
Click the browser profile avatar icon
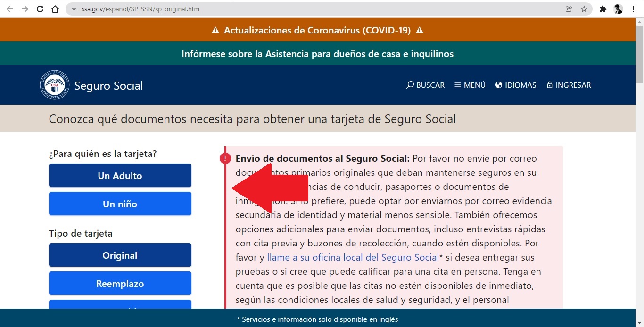pos(618,8)
